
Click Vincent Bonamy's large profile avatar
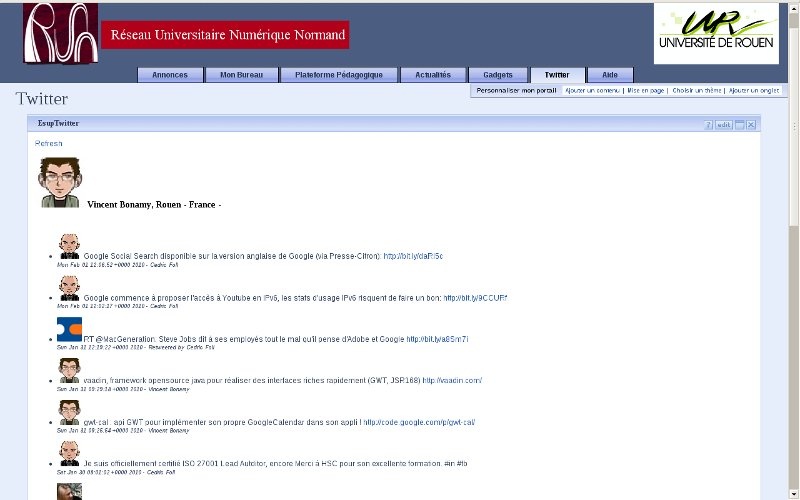(x=60, y=183)
